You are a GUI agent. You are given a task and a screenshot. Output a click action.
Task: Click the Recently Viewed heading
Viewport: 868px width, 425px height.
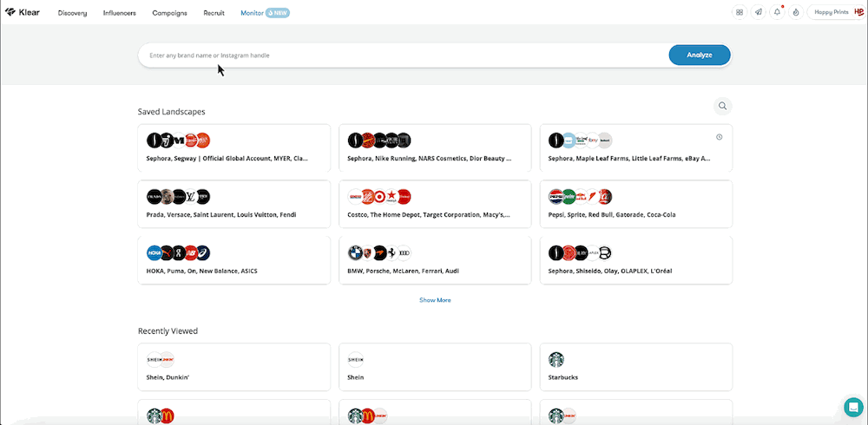click(168, 331)
